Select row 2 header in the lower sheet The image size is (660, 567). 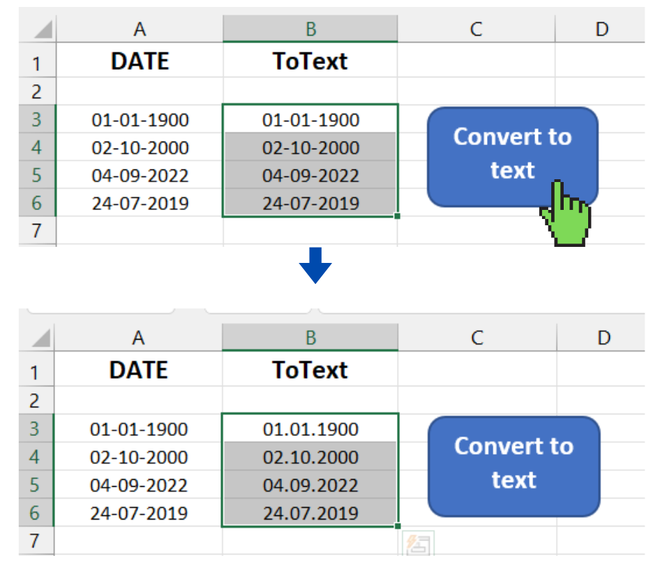[x=37, y=400]
